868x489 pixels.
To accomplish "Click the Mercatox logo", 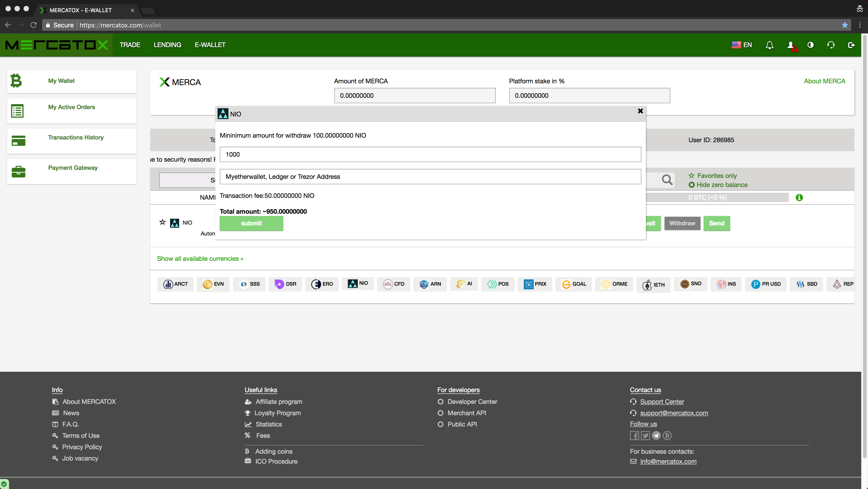I will 57,45.
